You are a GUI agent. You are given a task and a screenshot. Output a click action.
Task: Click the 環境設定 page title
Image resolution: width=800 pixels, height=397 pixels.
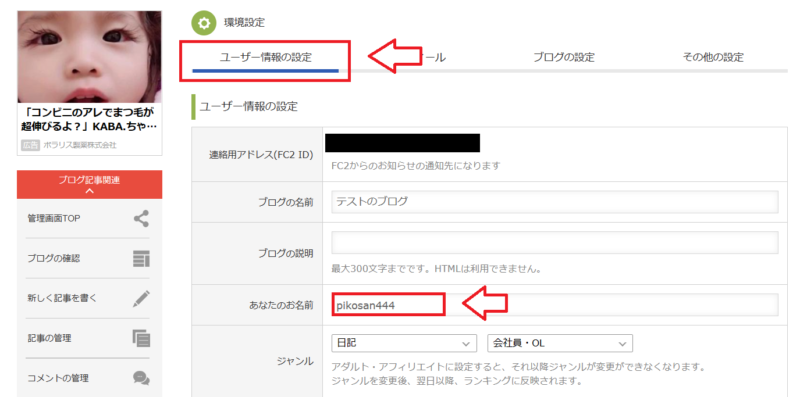pos(244,22)
